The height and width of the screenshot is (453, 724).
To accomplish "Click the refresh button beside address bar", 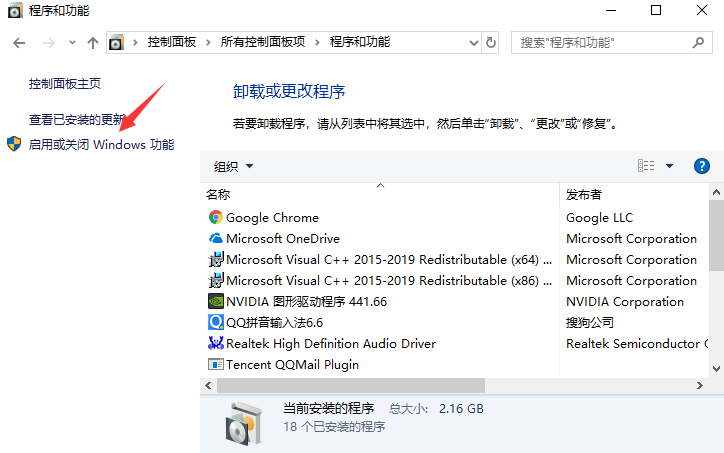I will [491, 42].
